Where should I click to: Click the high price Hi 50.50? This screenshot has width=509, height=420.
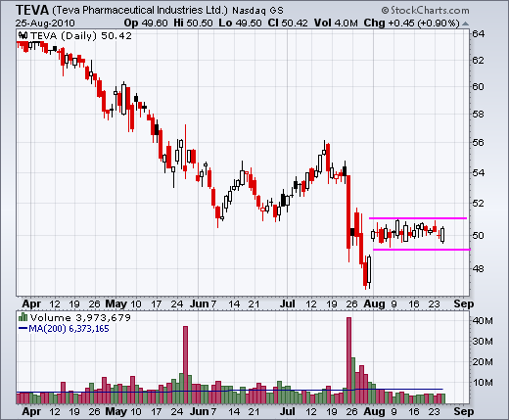click(193, 23)
